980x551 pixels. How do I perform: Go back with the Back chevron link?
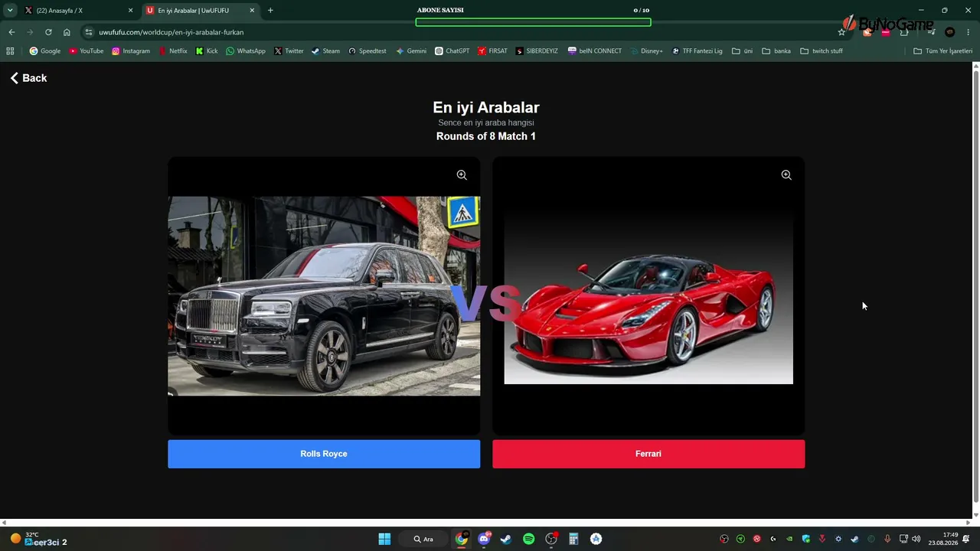pos(28,78)
